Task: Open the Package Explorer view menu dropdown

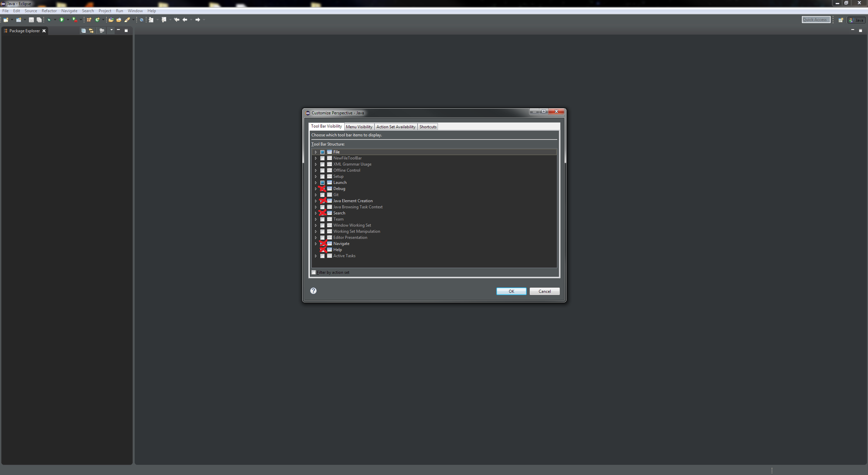Action: 111,31
